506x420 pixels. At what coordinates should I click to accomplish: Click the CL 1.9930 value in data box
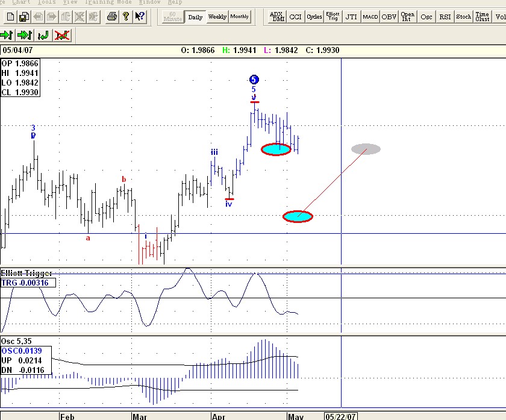[20, 92]
